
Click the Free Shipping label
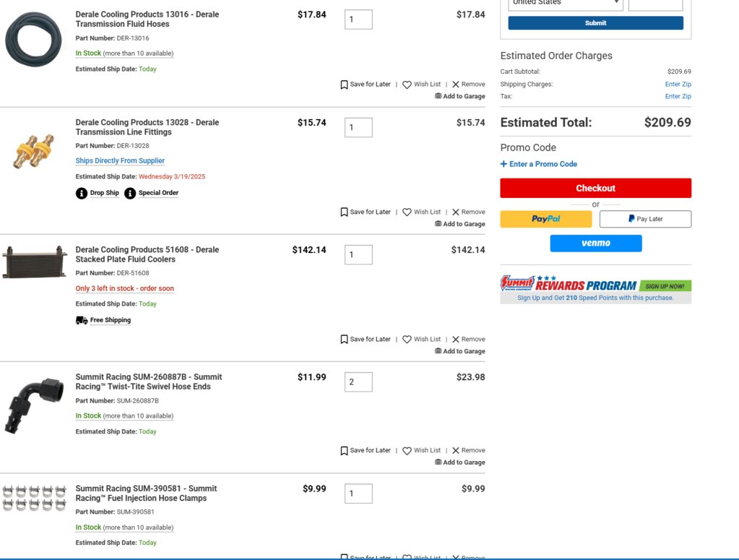click(x=111, y=320)
